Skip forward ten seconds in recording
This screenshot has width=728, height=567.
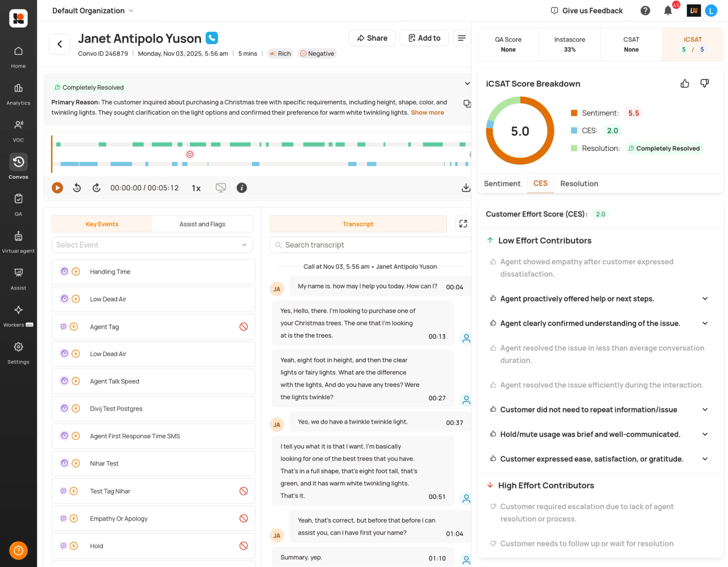tap(97, 188)
